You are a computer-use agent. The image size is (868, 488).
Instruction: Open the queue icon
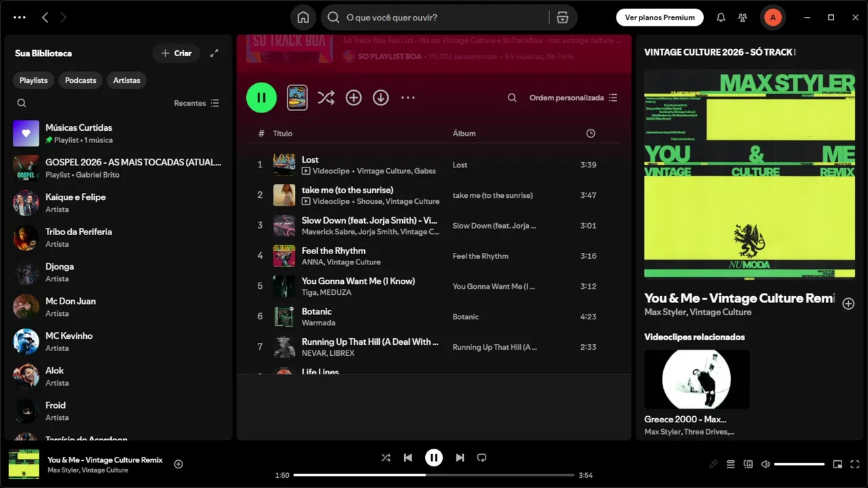730,464
